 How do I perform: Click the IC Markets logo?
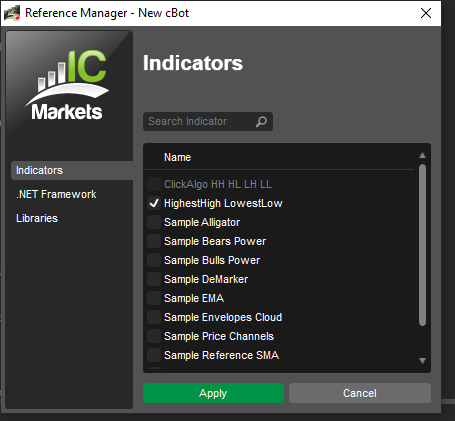pyautogui.click(x=67, y=85)
